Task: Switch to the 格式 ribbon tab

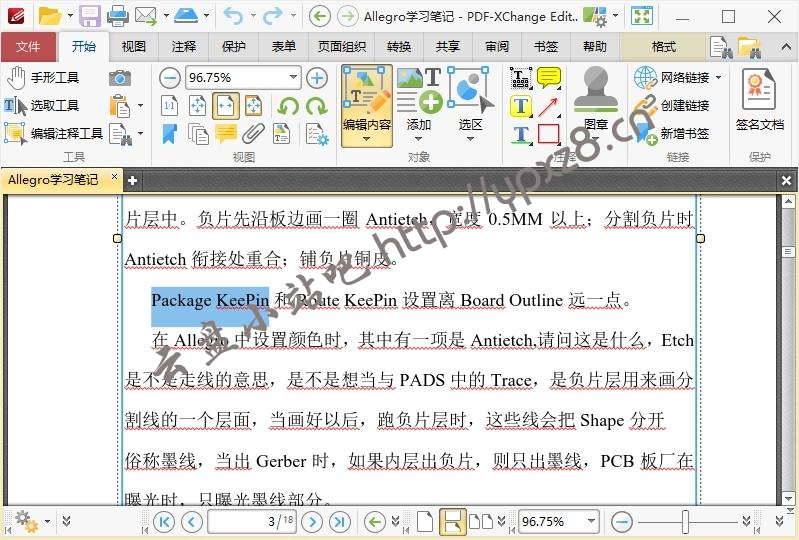Action: [663, 47]
